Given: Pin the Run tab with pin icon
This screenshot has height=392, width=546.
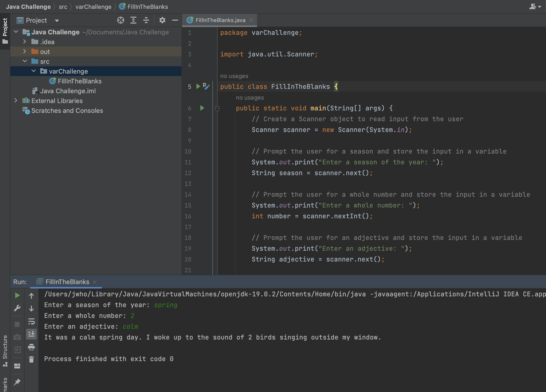Looking at the screenshot, I should (17, 382).
